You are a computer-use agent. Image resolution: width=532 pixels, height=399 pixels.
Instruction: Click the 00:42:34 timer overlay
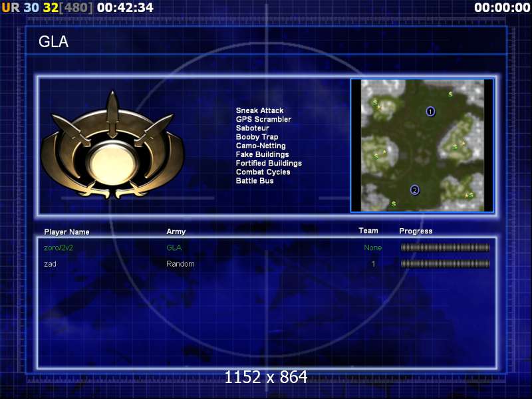[x=125, y=7]
